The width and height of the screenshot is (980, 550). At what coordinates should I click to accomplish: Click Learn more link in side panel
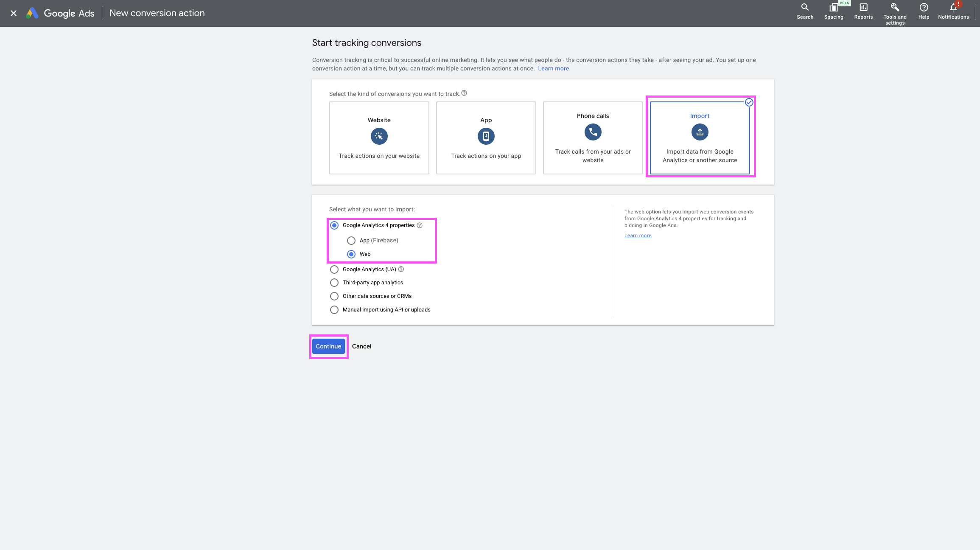click(638, 236)
